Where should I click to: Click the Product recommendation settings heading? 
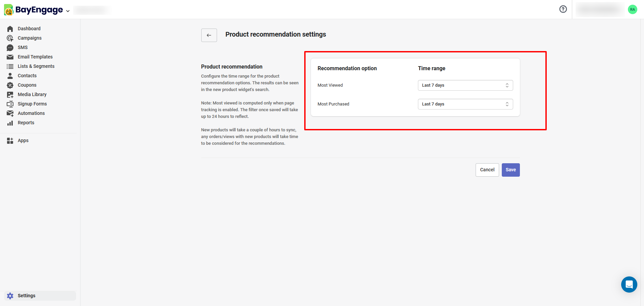[276, 34]
